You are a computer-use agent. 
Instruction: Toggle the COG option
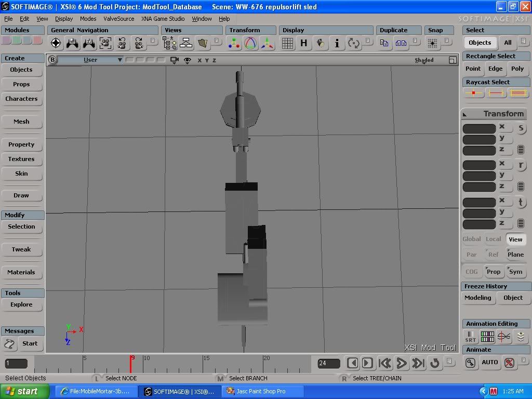pyautogui.click(x=472, y=271)
